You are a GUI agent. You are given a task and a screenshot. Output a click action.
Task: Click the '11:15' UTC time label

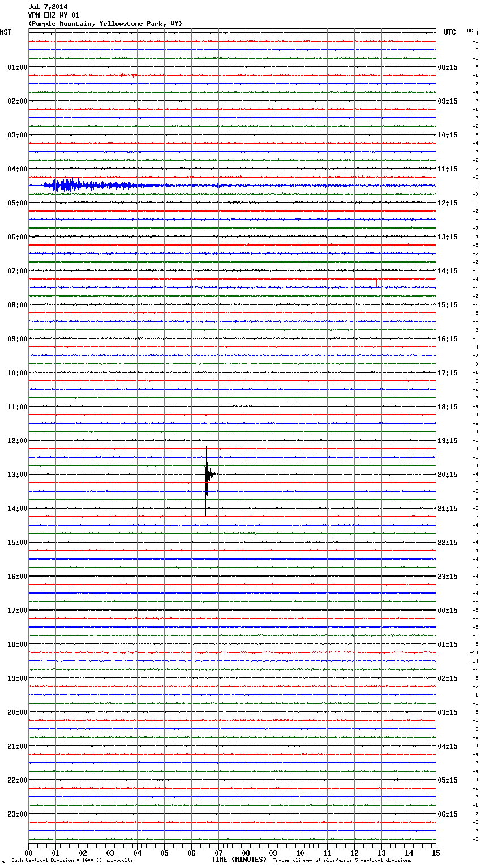pos(448,169)
